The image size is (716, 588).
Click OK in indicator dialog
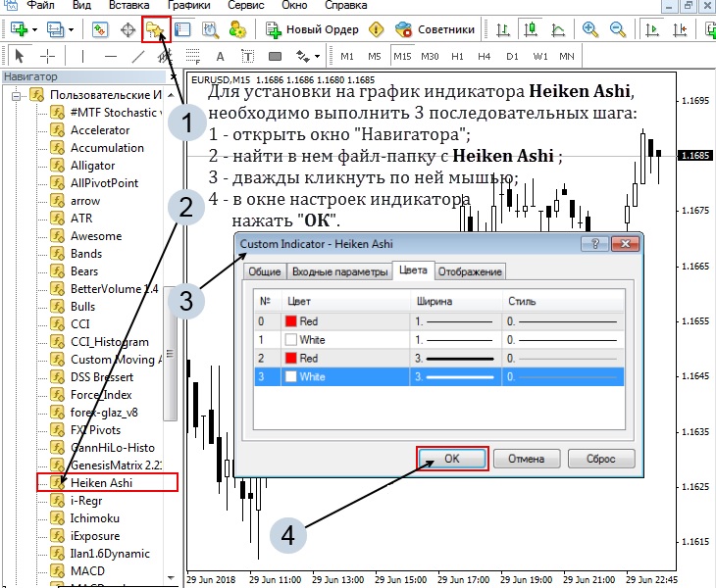click(452, 459)
